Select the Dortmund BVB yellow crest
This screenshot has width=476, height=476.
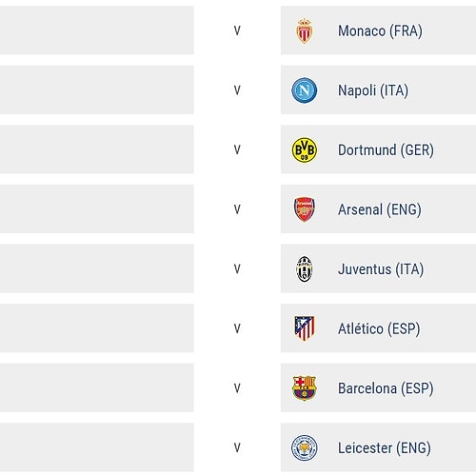coord(305,149)
